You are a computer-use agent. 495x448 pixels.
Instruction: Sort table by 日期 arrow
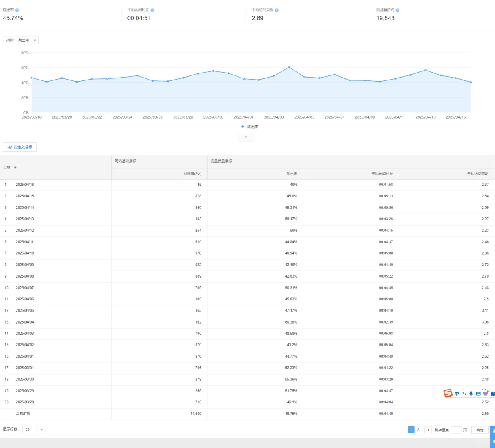15,168
